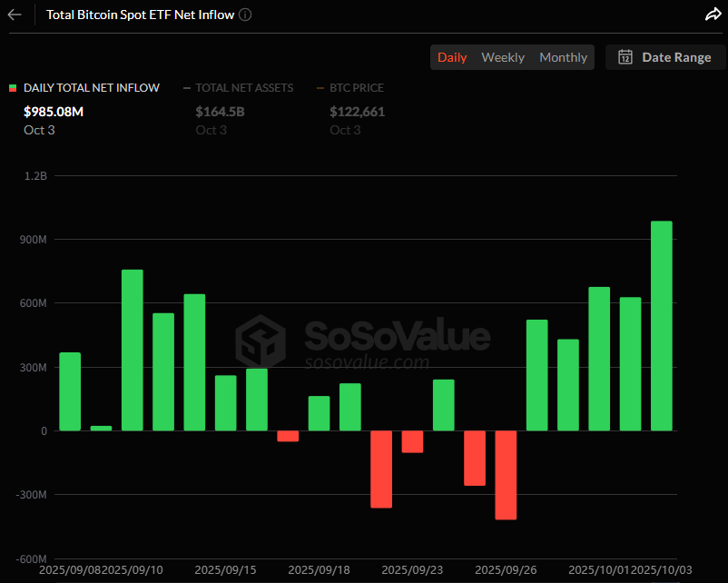Click the back arrow icon
This screenshot has width=728, height=583.
pyautogui.click(x=15, y=15)
